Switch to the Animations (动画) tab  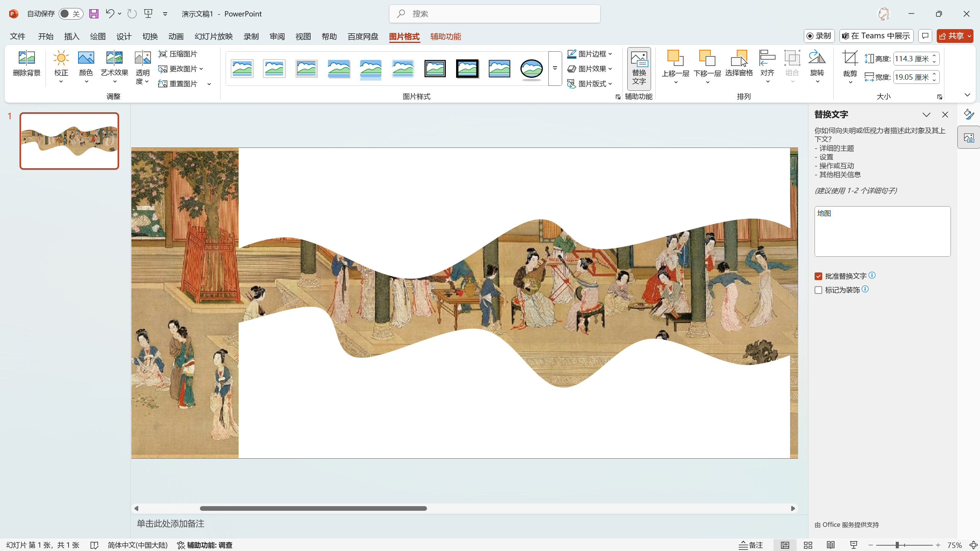point(176,36)
